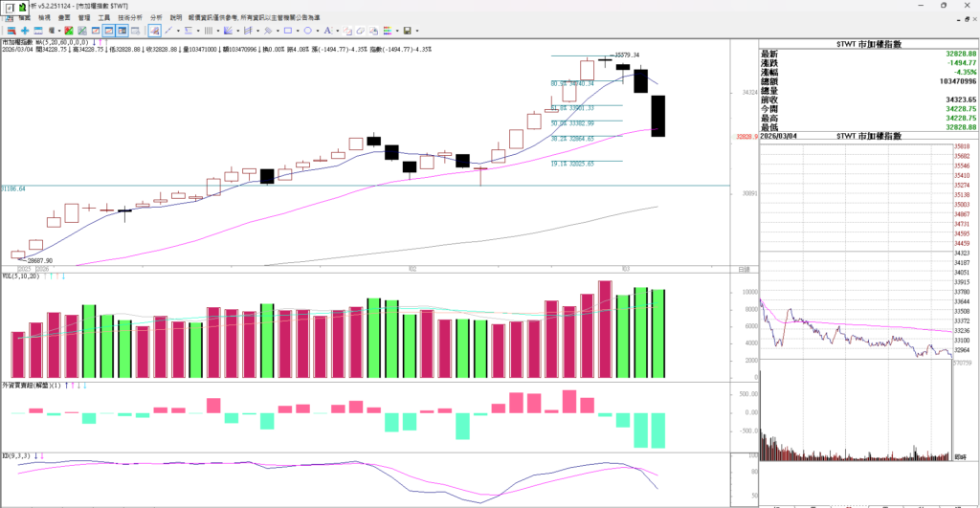980x508 pixels.
Task: Toggle the highlighted crosshair cursor button
Action: click(154, 31)
